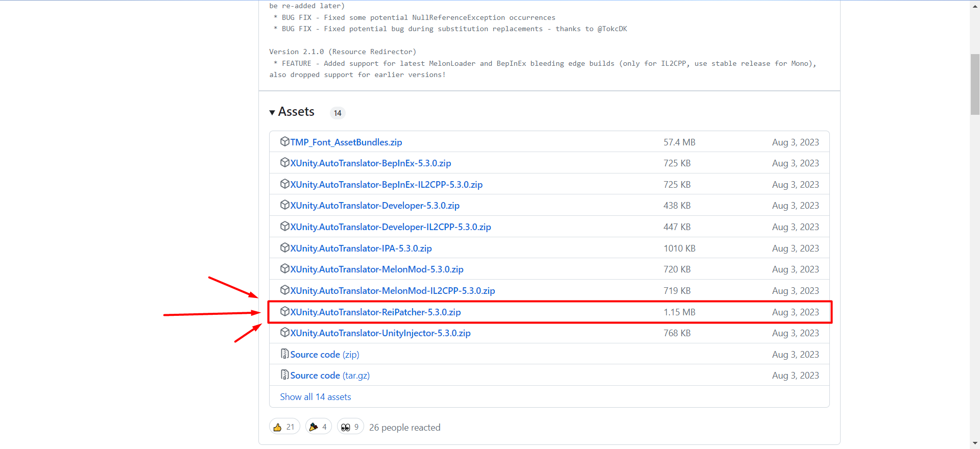Collapse the Assets section triangle
The image size is (980, 449).
[x=272, y=112]
